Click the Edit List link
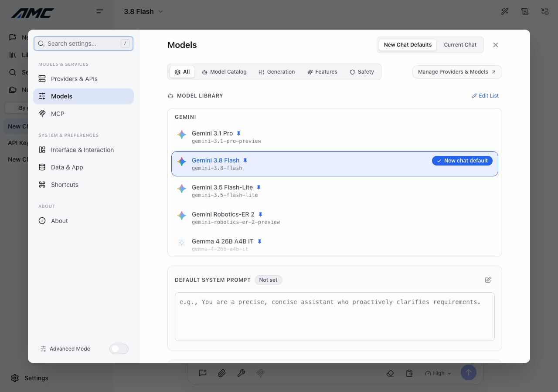Image resolution: width=558 pixels, height=392 pixels. click(485, 96)
